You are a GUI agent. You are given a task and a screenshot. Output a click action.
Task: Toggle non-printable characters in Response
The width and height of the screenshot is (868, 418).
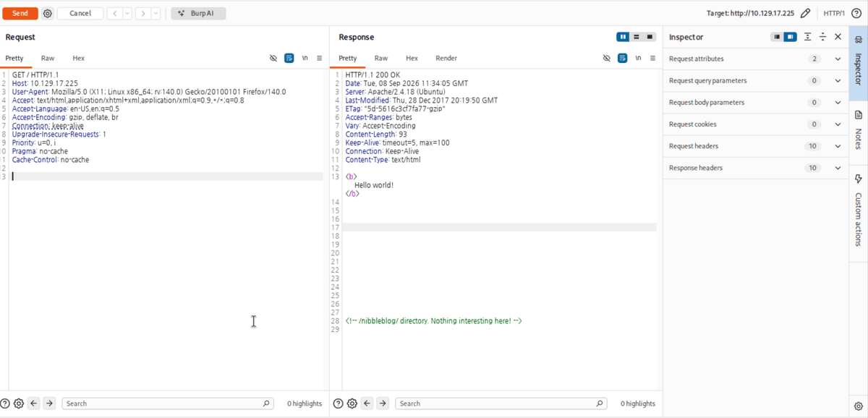[607, 58]
